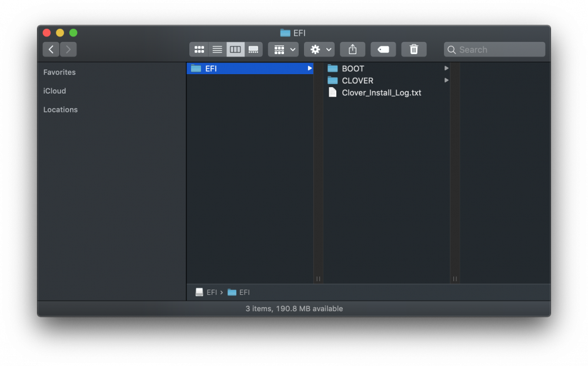
Task: Select the Favorites sidebar heading
Action: [x=59, y=72]
